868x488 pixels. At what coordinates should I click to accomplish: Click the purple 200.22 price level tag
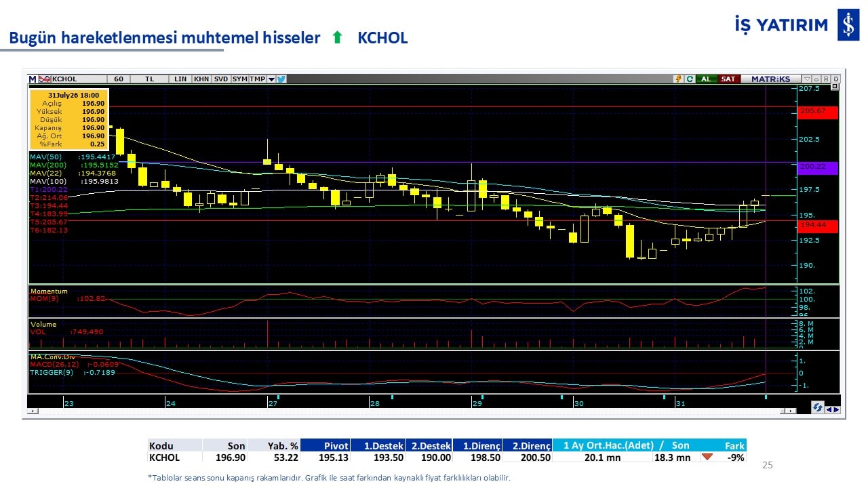818,168
